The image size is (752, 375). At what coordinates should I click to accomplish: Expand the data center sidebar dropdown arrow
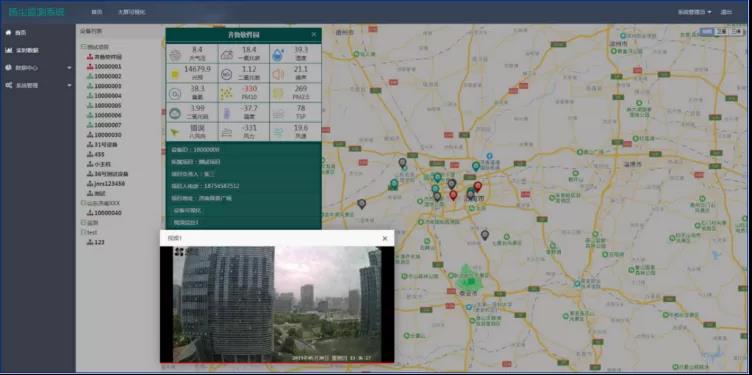(70, 68)
